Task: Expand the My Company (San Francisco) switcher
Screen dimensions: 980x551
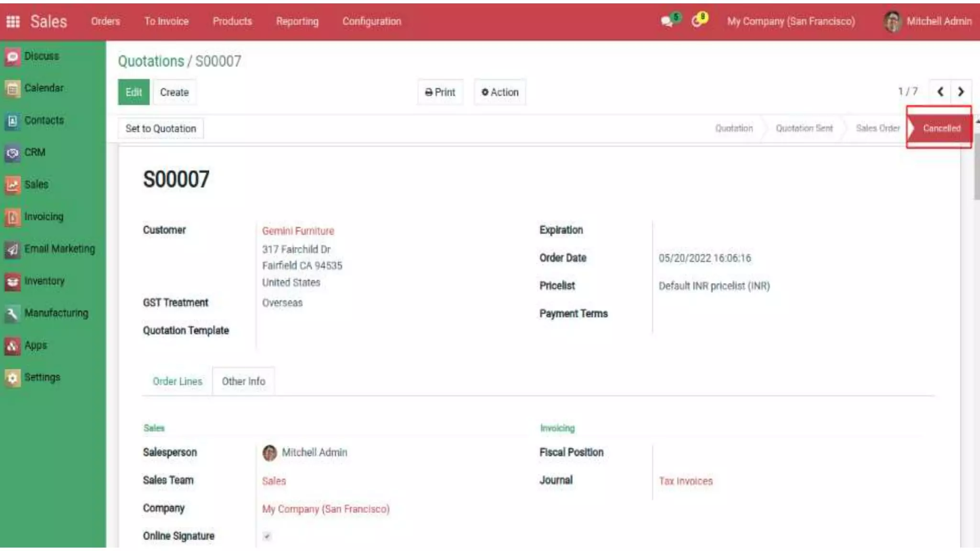Action: [x=791, y=22]
